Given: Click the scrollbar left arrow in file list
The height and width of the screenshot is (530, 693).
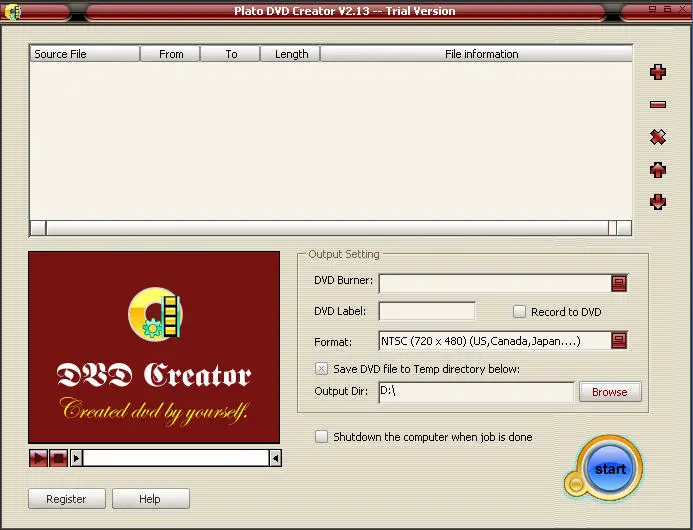Looking at the screenshot, I should [x=38, y=228].
